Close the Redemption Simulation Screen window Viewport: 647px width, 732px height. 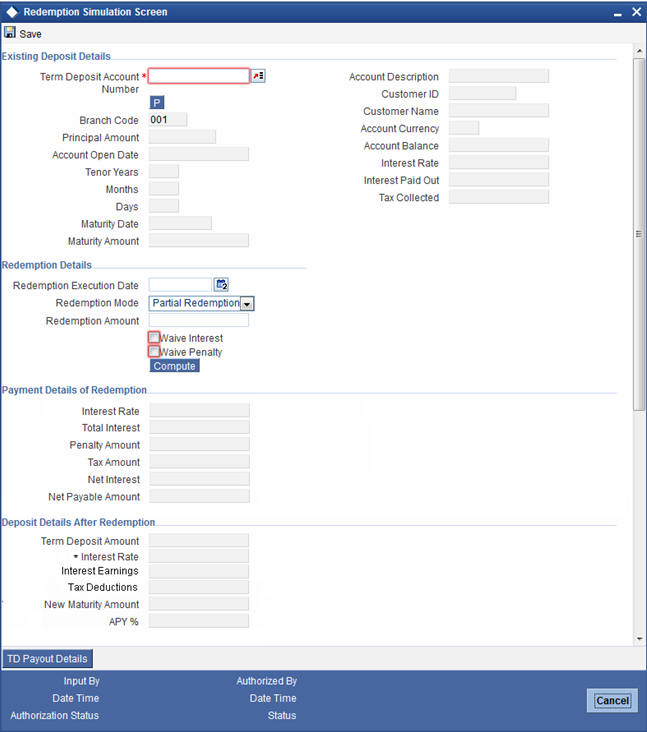(636, 12)
